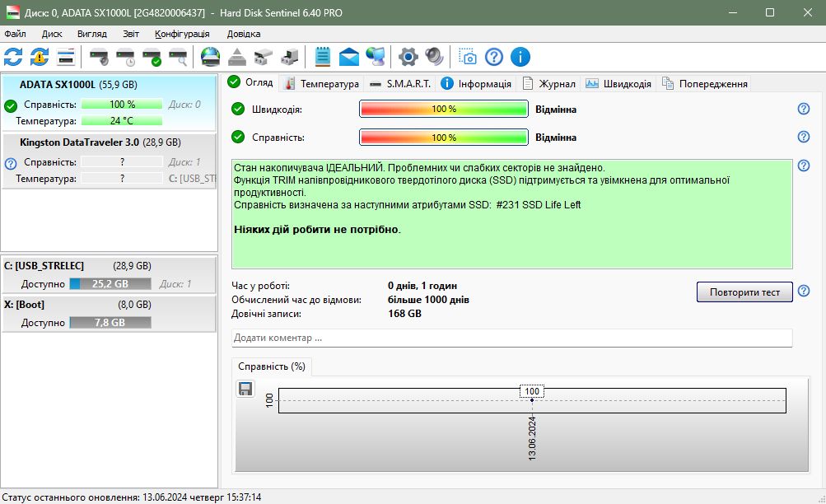826x504 pixels.
Task: Click the Додати коментар input field
Action: click(x=512, y=338)
